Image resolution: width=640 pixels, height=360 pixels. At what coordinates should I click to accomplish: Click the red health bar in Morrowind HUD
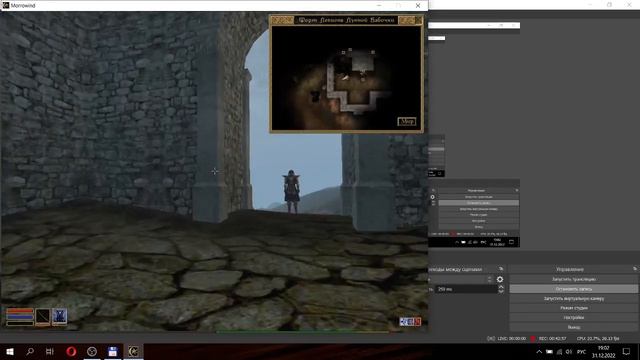click(x=20, y=311)
